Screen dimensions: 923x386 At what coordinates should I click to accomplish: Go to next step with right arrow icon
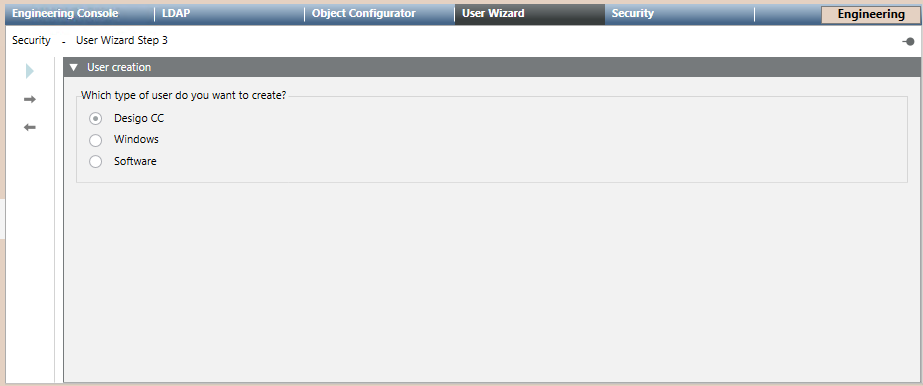(x=30, y=99)
